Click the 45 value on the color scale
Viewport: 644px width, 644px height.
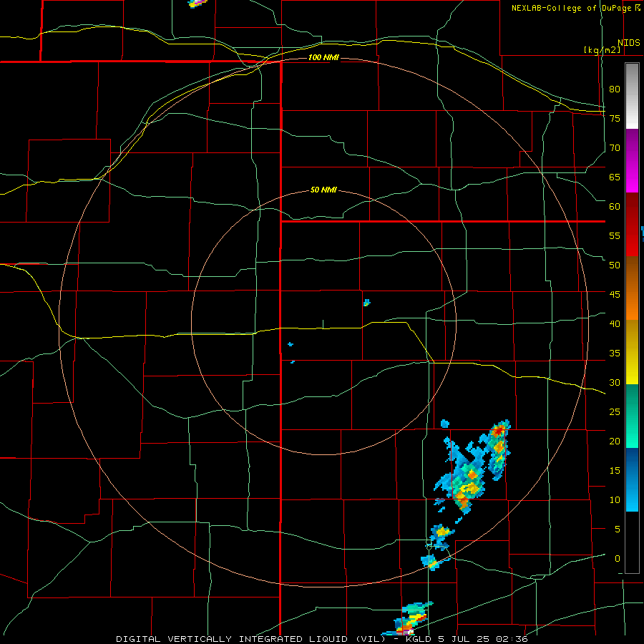tap(615, 295)
